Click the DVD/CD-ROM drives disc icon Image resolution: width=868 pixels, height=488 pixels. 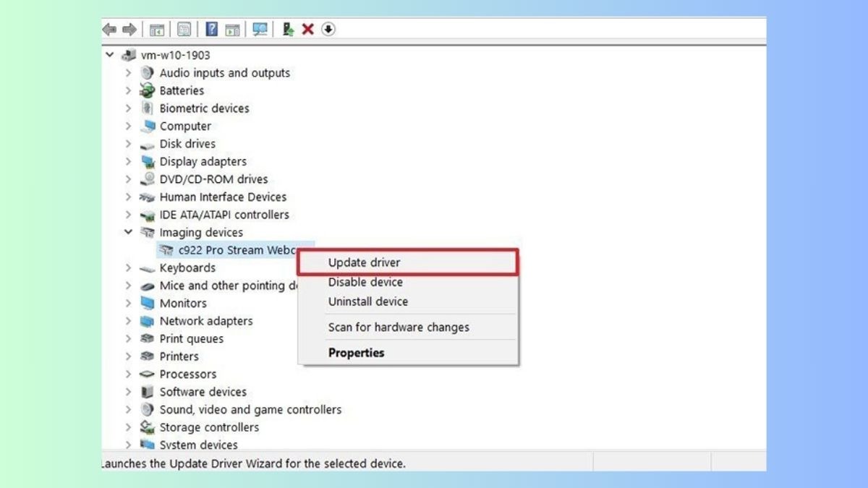[x=147, y=179]
